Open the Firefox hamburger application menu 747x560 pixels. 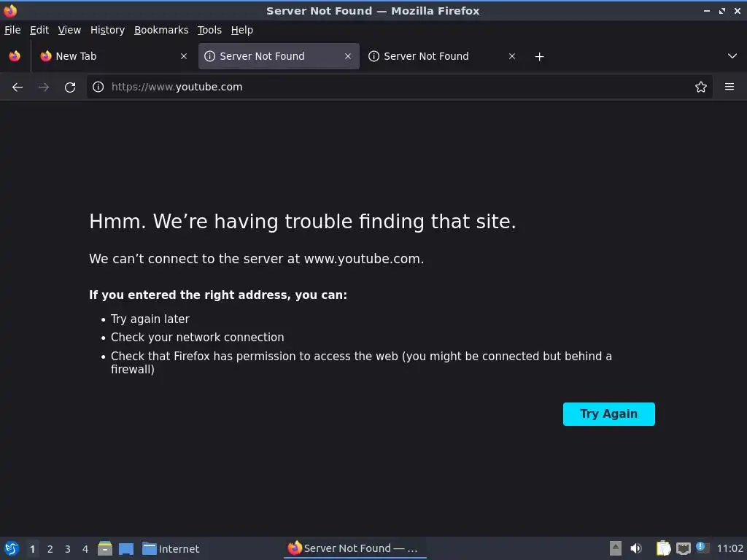[729, 87]
